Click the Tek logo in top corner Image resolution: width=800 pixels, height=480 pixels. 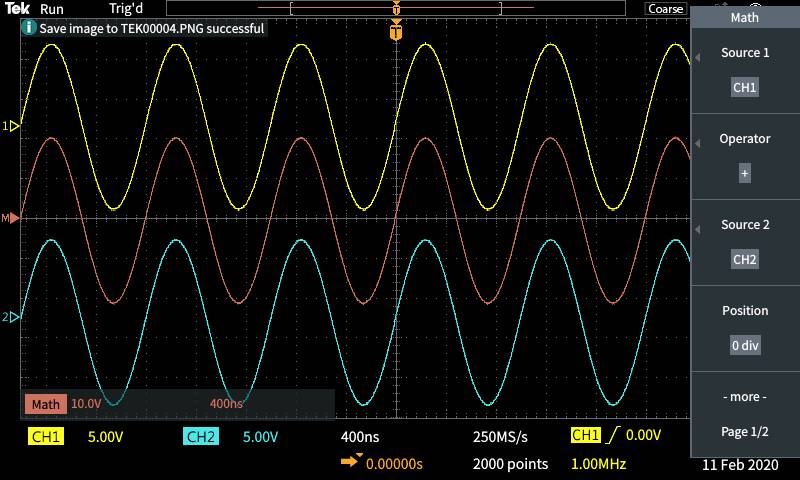18,8
